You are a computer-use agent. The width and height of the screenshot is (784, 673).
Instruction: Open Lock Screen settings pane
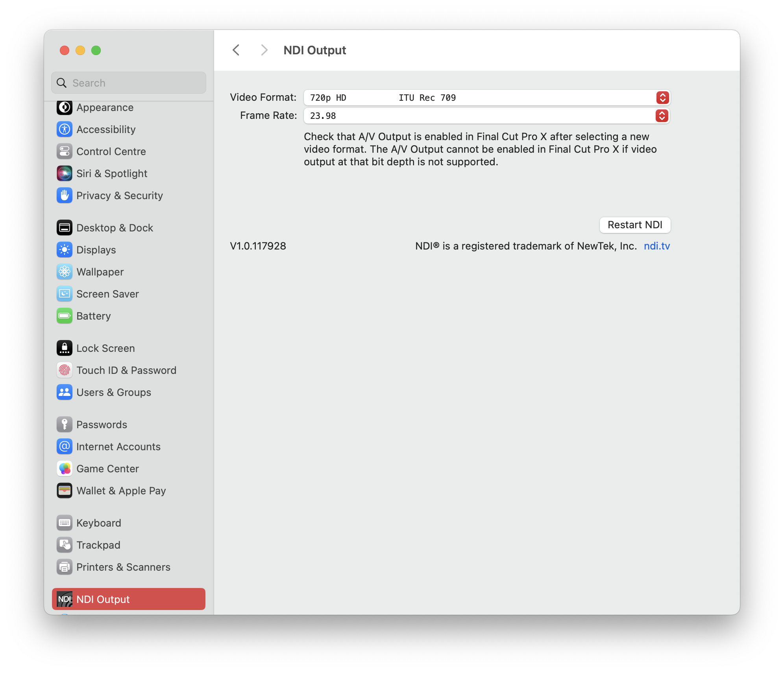coord(105,348)
